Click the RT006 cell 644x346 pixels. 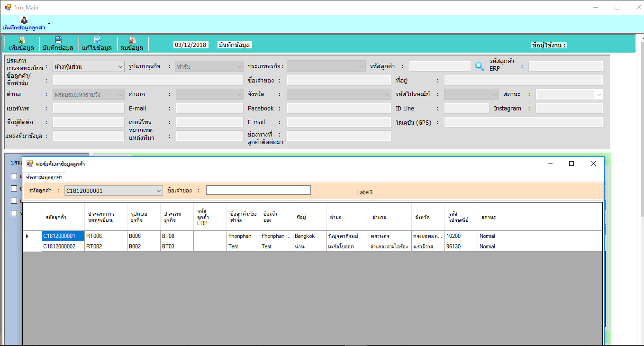tap(106, 236)
